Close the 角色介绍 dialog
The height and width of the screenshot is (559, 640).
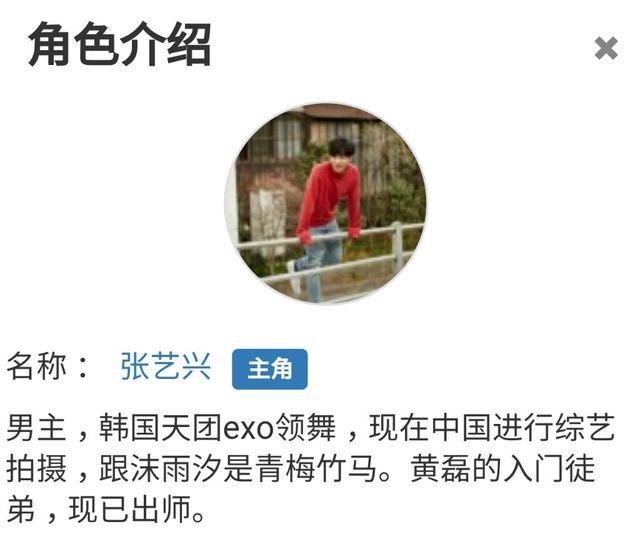coord(606,48)
